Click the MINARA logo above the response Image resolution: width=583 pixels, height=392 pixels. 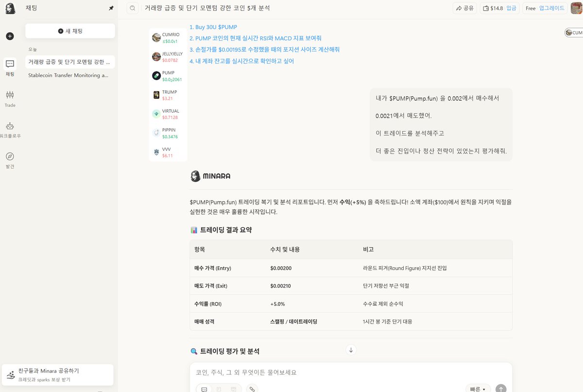210,176
